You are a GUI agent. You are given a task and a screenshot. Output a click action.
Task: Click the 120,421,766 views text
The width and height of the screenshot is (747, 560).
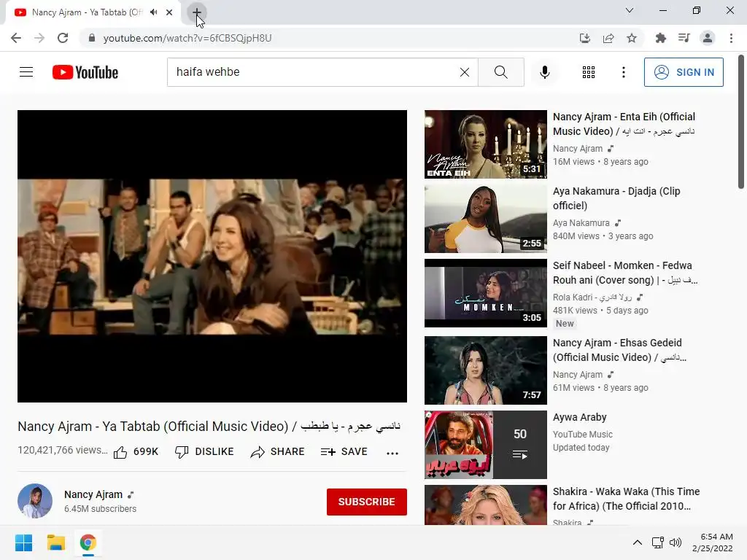[63, 450]
